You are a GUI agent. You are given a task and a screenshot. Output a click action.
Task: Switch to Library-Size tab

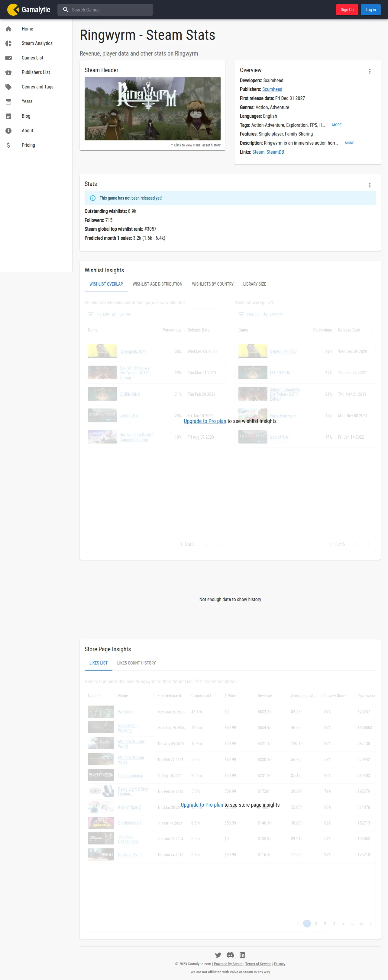point(254,284)
